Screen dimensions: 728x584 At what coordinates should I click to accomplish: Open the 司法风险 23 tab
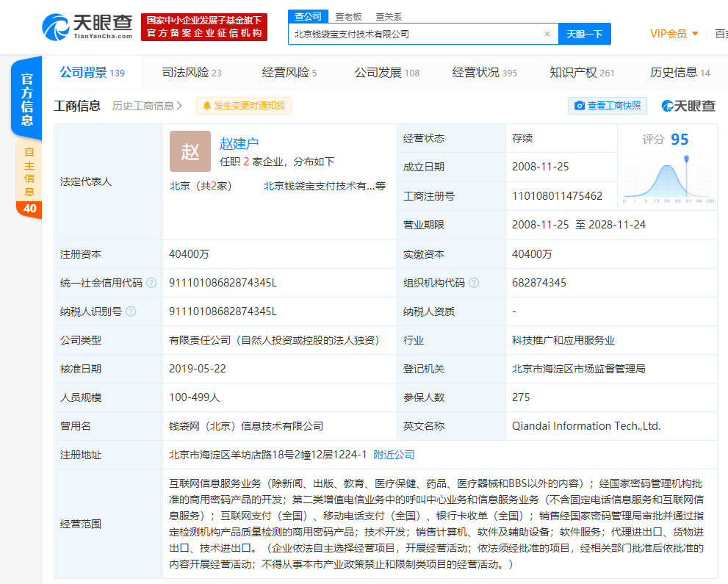coord(191,73)
